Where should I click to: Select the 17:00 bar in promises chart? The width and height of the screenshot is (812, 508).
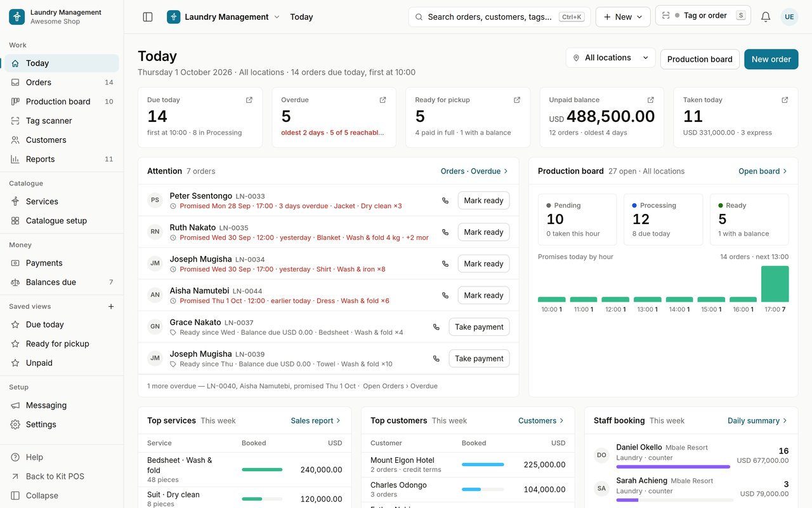coord(775,284)
